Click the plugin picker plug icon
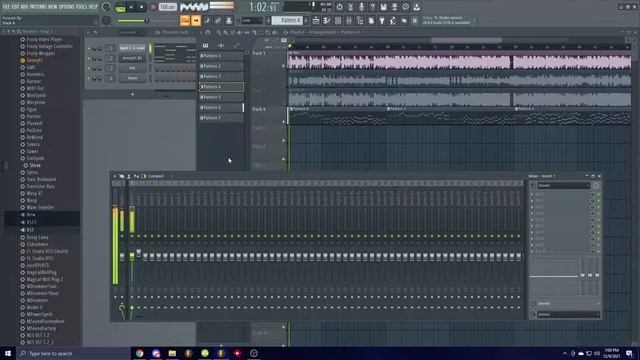The height and width of the screenshot is (360, 640). [382, 20]
